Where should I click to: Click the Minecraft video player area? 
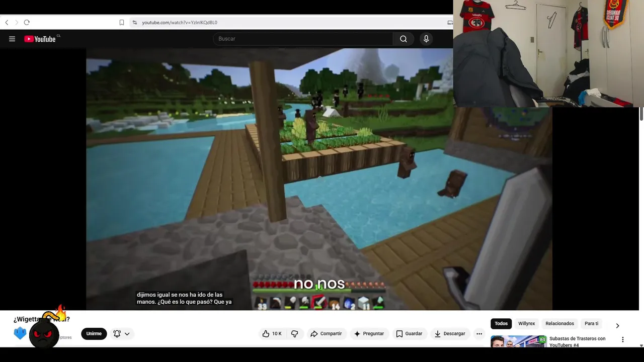pos(319,179)
